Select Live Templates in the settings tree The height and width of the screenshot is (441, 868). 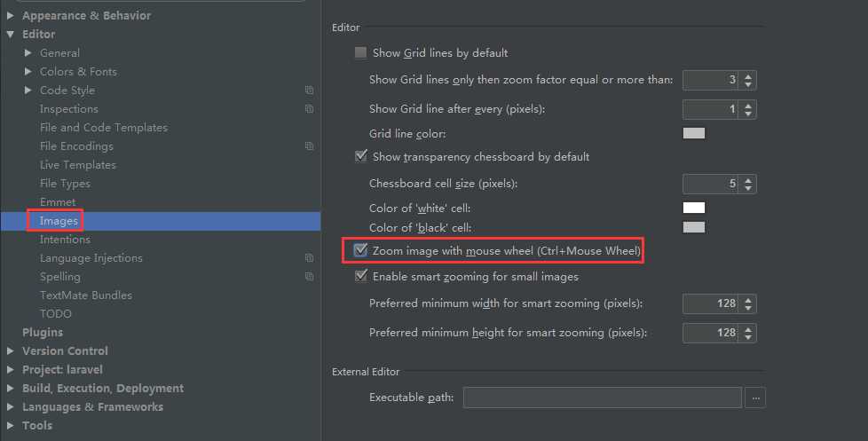coord(77,165)
